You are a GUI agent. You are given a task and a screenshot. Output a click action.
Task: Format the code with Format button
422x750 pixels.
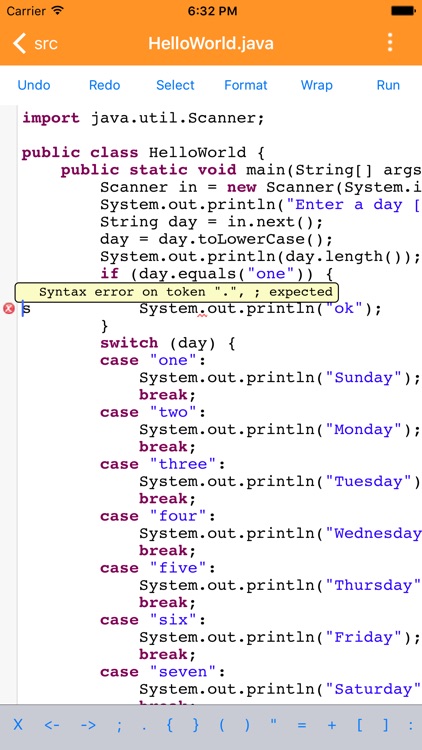[245, 85]
